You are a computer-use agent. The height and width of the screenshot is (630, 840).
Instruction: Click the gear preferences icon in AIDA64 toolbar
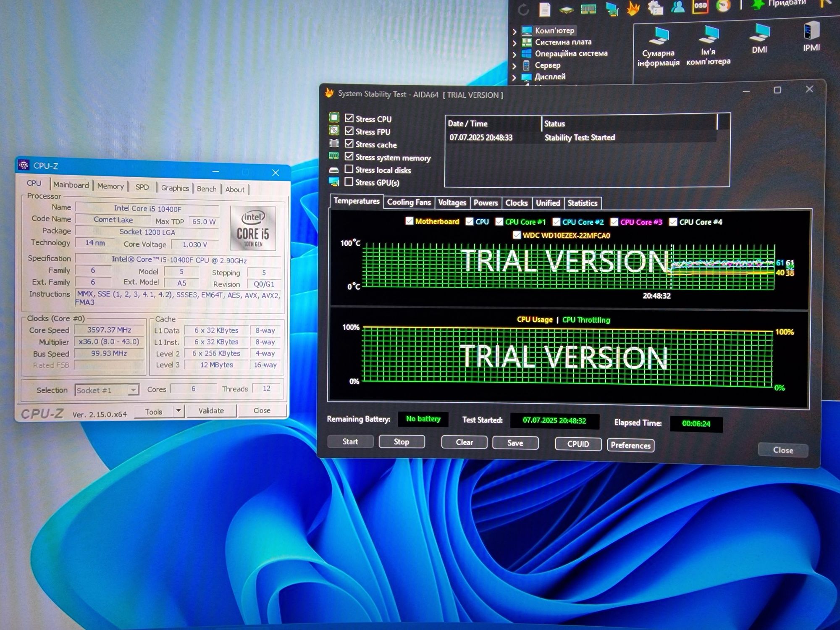click(x=656, y=7)
